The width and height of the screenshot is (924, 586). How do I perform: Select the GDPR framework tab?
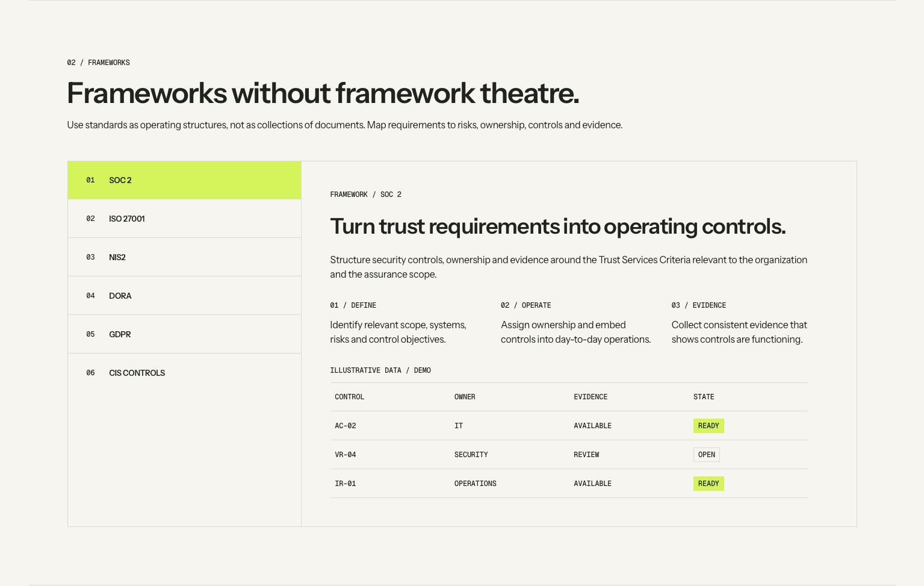pyautogui.click(x=184, y=334)
